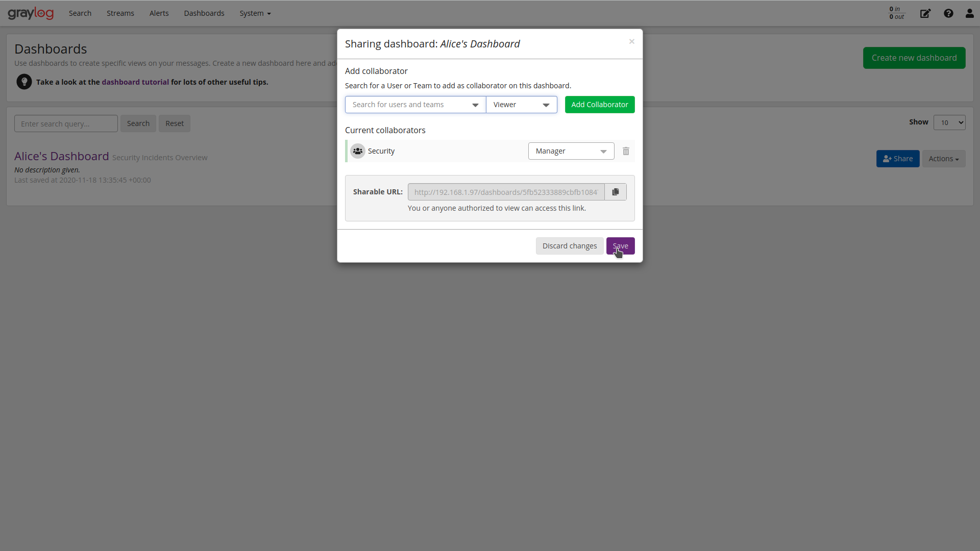
Task: Save the sharing changes
Action: (621, 245)
